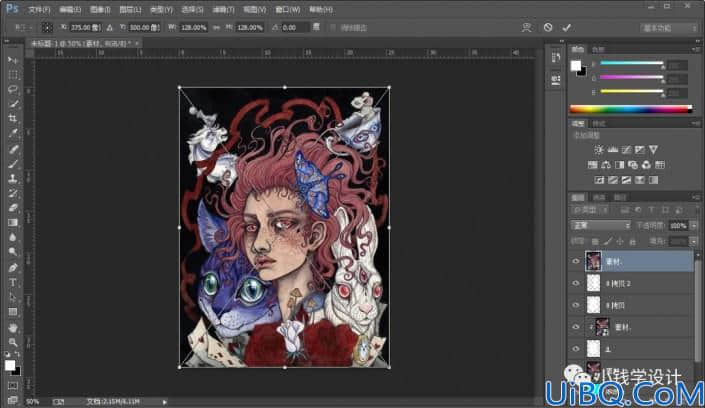This screenshot has height=408, width=705.
Task: Cancel the transform with the circle-slash icon
Action: coord(548,27)
